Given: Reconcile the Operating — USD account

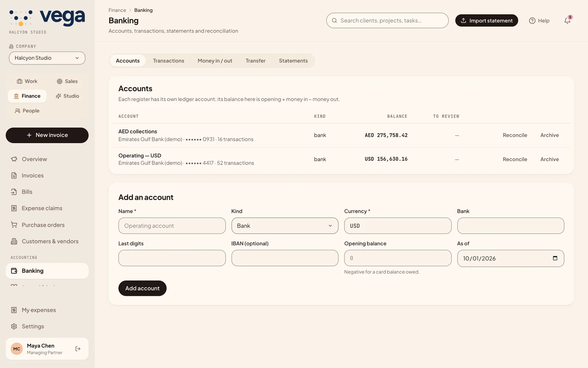Looking at the screenshot, I should pyautogui.click(x=515, y=159).
